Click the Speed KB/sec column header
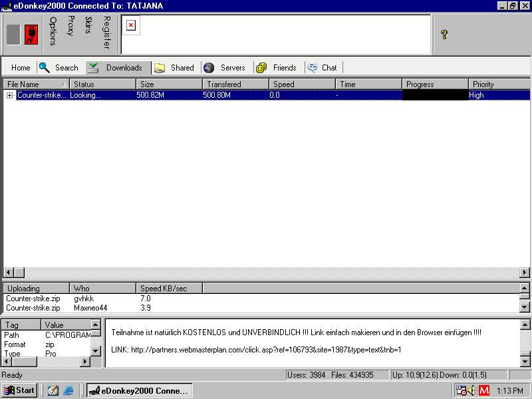 170,289
